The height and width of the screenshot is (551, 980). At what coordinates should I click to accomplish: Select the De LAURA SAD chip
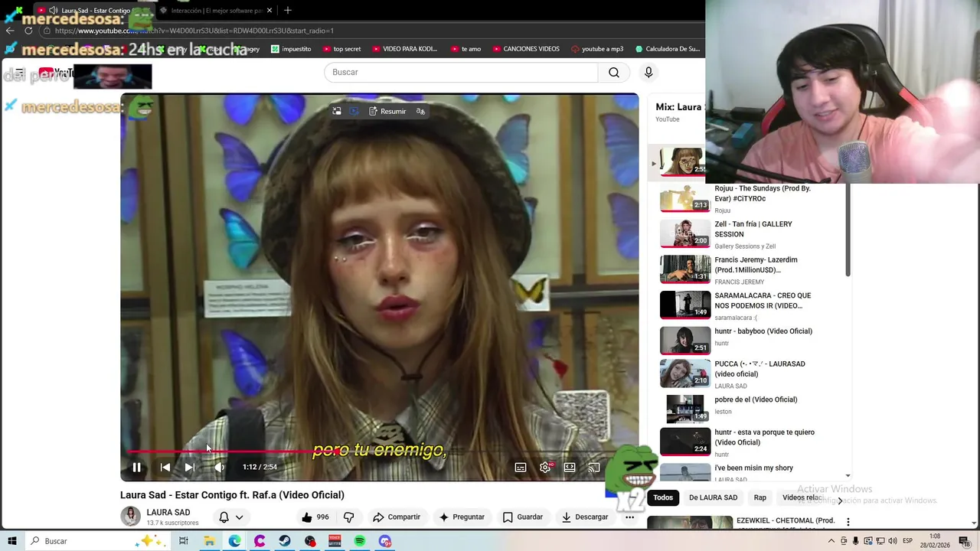(x=713, y=497)
